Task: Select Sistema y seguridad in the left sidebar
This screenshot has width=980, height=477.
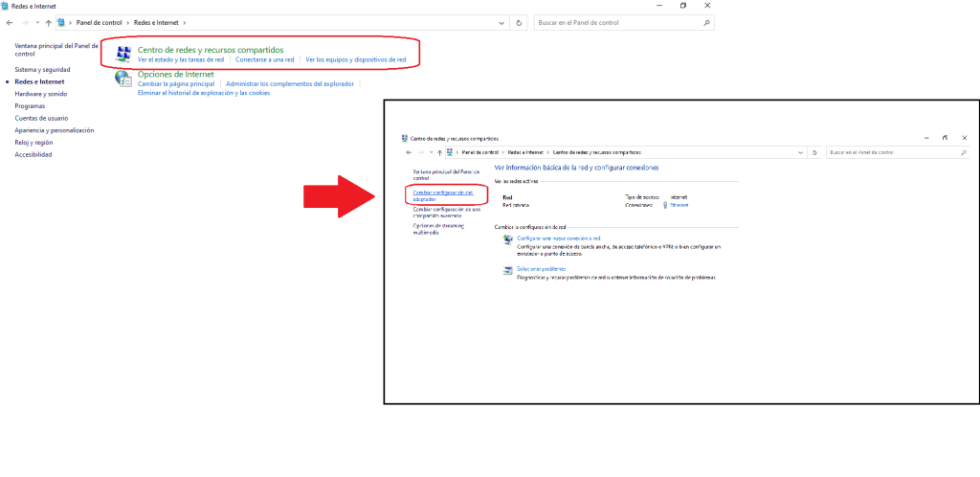Action: click(x=42, y=69)
